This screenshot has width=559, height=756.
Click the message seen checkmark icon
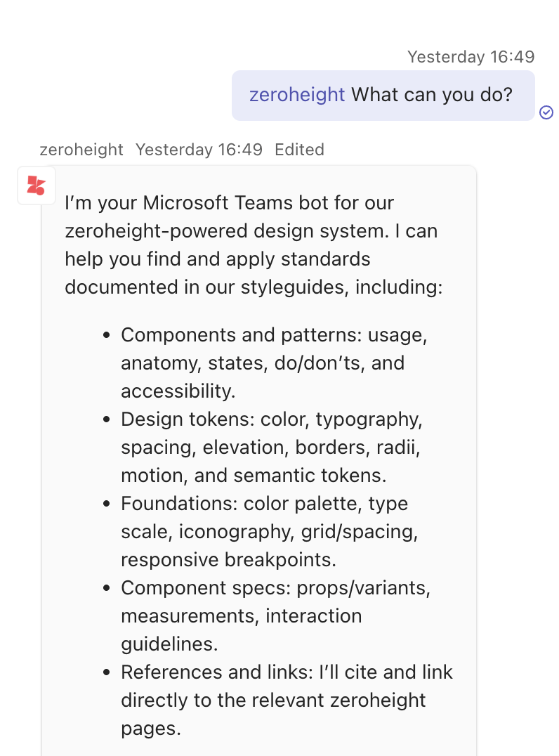coord(546,112)
